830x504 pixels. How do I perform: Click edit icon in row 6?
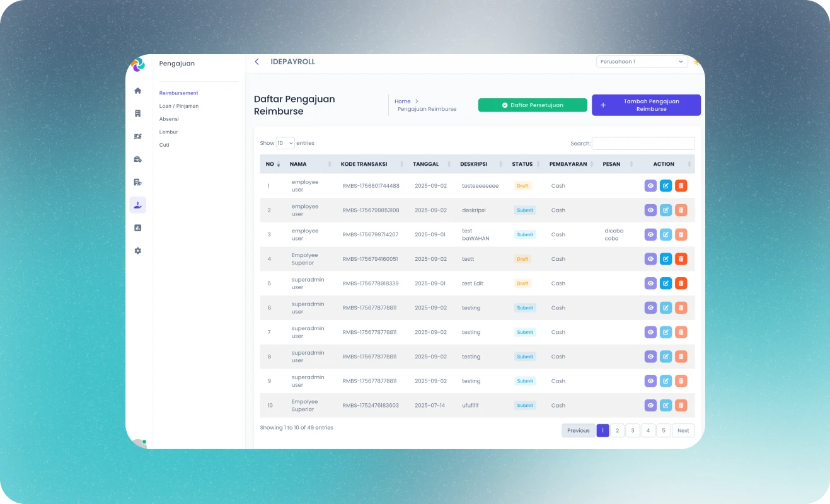(x=666, y=308)
